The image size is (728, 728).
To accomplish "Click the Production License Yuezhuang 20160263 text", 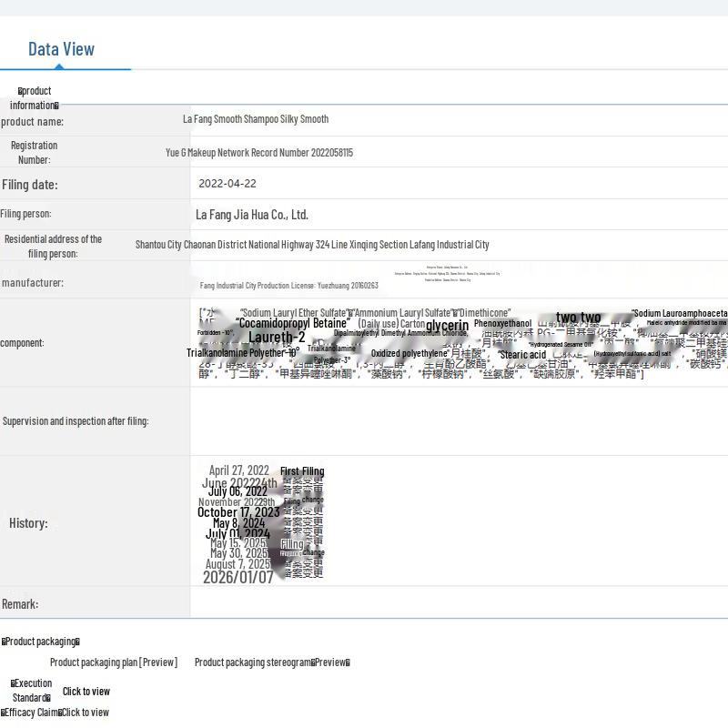I will pyautogui.click(x=288, y=286).
